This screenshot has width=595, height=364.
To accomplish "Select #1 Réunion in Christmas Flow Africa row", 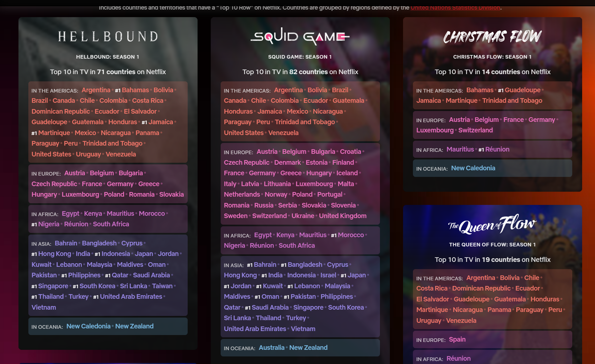I will pos(494,150).
